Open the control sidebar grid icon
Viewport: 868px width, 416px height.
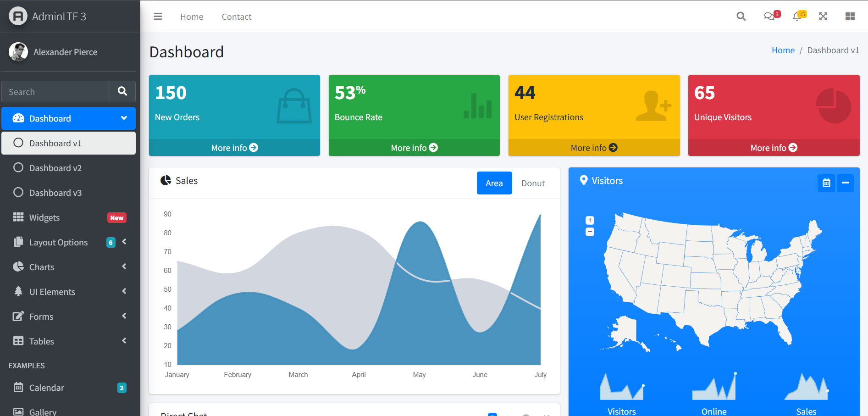(850, 16)
